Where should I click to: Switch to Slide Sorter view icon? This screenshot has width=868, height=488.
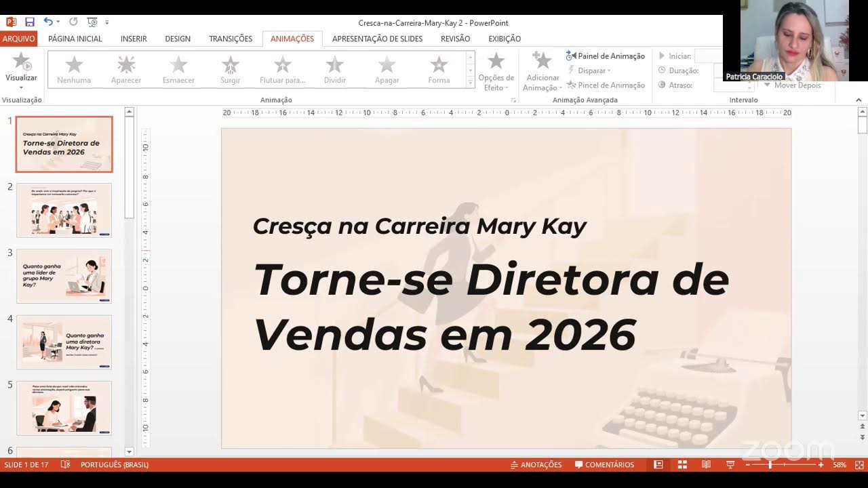(682, 464)
